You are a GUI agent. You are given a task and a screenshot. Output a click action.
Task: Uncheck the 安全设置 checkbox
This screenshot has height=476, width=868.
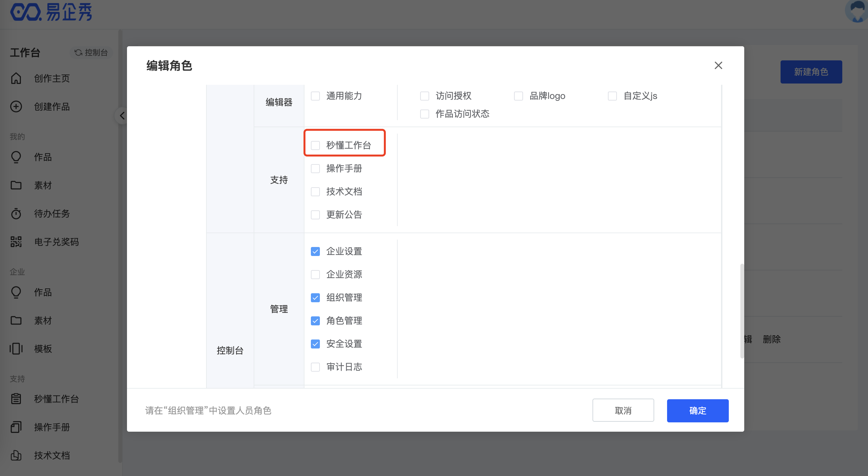(315, 344)
